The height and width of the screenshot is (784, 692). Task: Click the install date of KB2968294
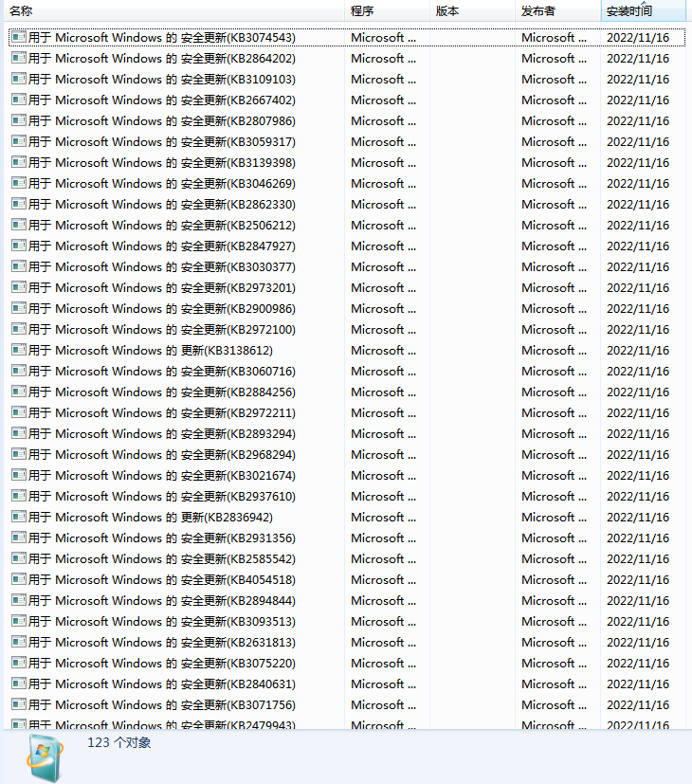click(637, 454)
